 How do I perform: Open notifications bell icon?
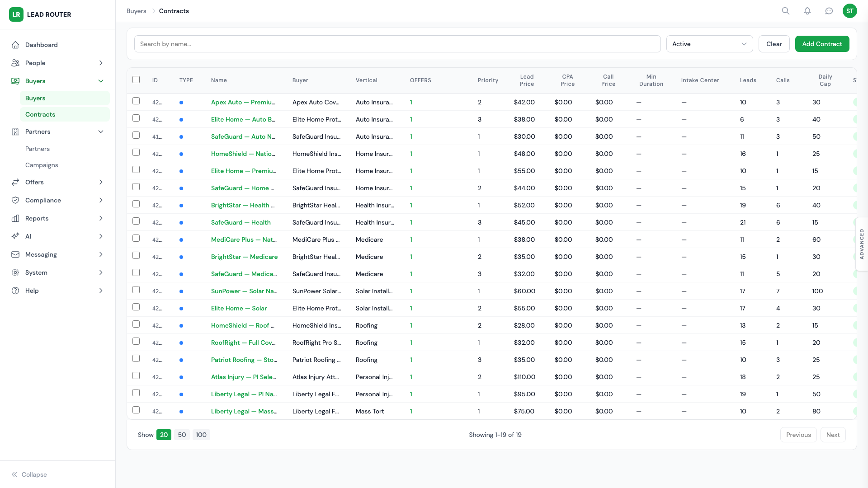[x=807, y=11]
